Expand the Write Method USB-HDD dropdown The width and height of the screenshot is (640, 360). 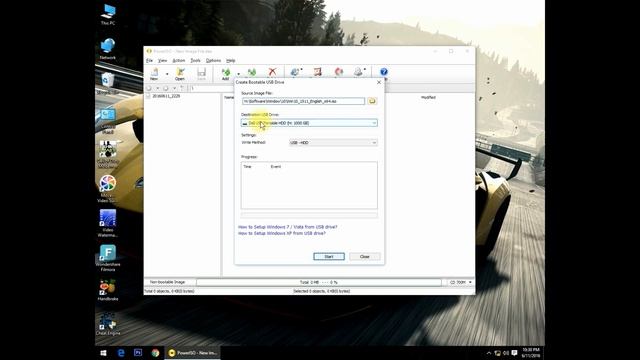coord(373,142)
